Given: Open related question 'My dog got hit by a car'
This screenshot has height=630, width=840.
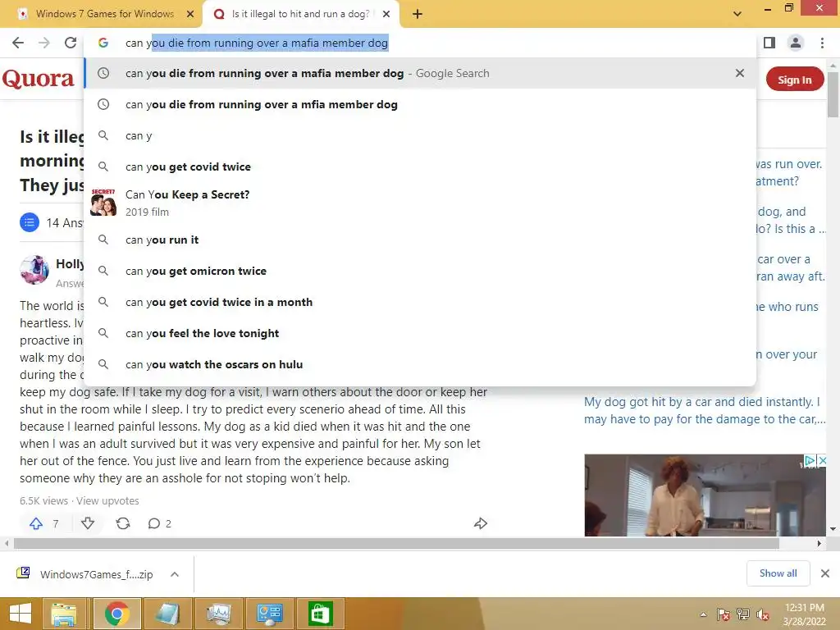Looking at the screenshot, I should pos(705,410).
